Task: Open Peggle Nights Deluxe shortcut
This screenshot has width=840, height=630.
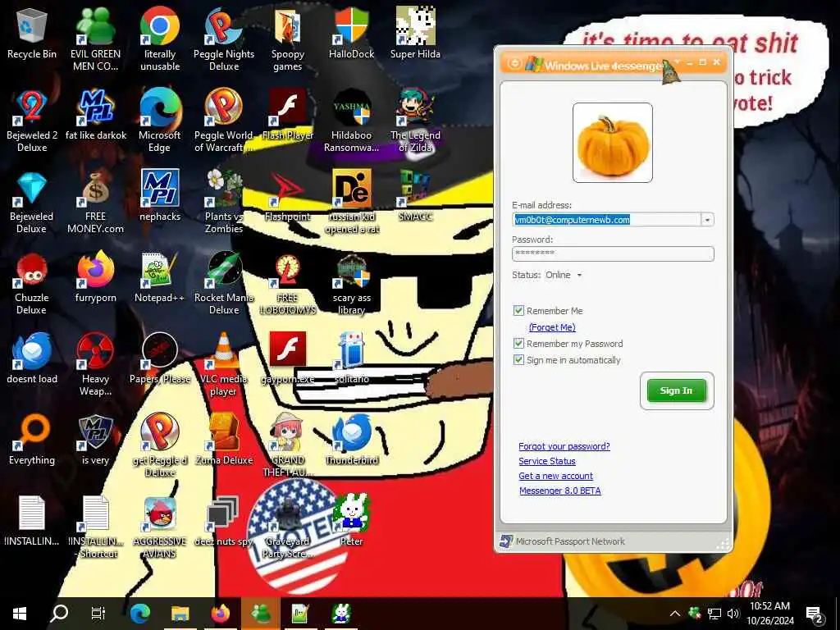Action: 224,40
